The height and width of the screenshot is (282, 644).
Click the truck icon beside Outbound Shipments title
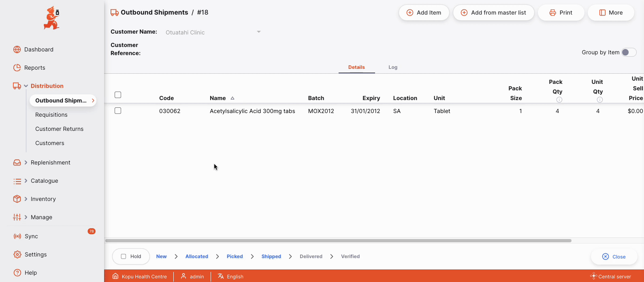coord(115,13)
